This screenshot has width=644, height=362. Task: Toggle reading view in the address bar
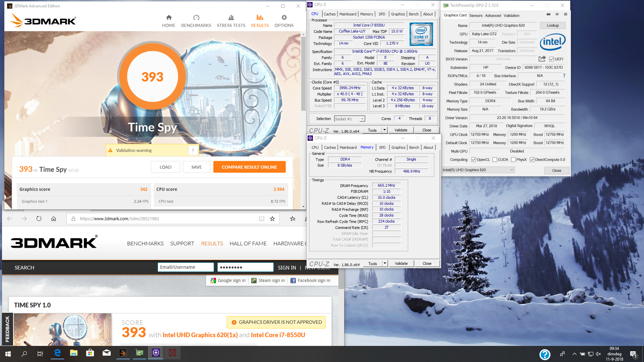tap(262, 219)
